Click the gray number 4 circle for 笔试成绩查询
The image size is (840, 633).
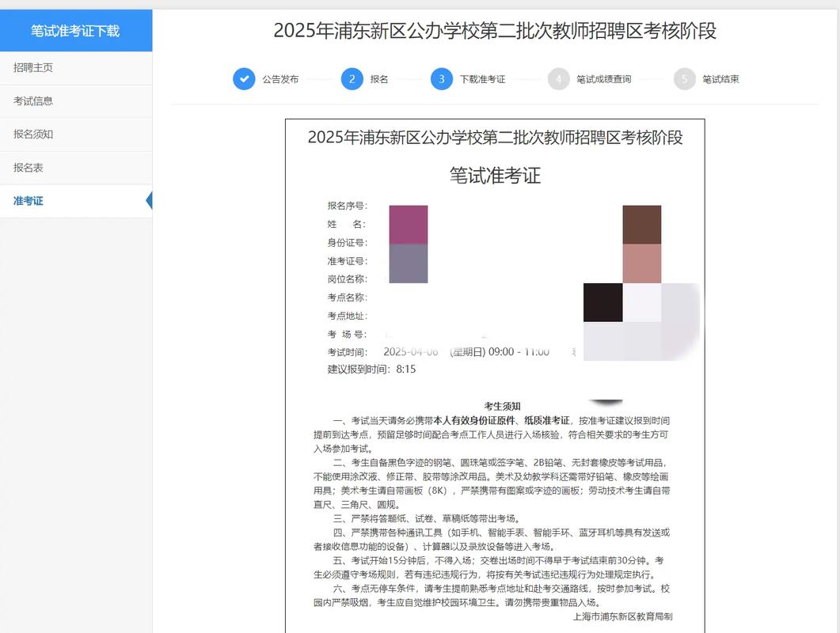click(557, 79)
